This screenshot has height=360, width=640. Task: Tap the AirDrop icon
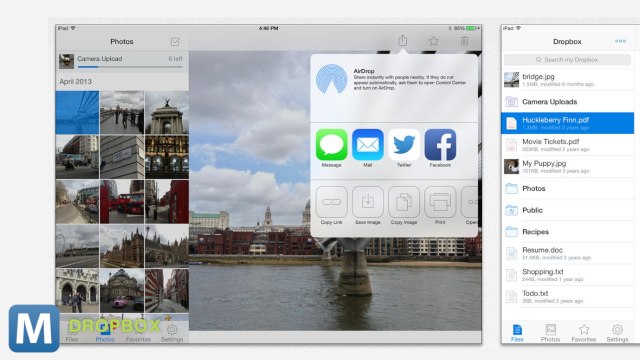pyautogui.click(x=331, y=79)
